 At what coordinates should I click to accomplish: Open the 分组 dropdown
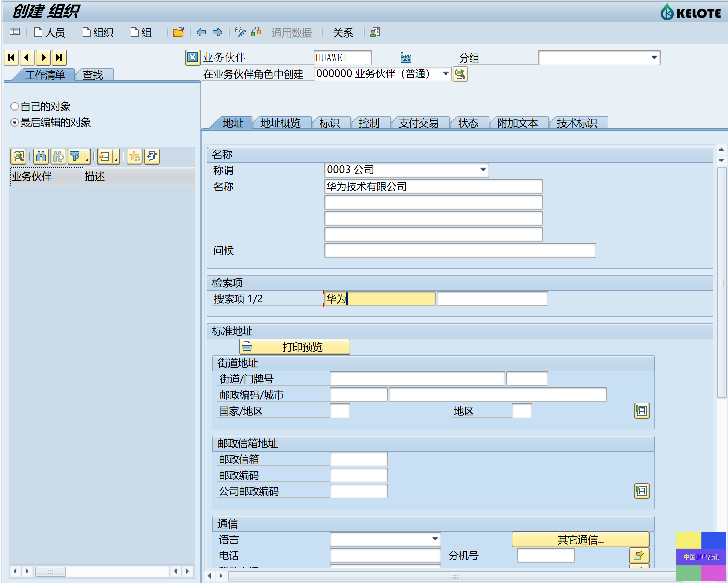coord(654,57)
